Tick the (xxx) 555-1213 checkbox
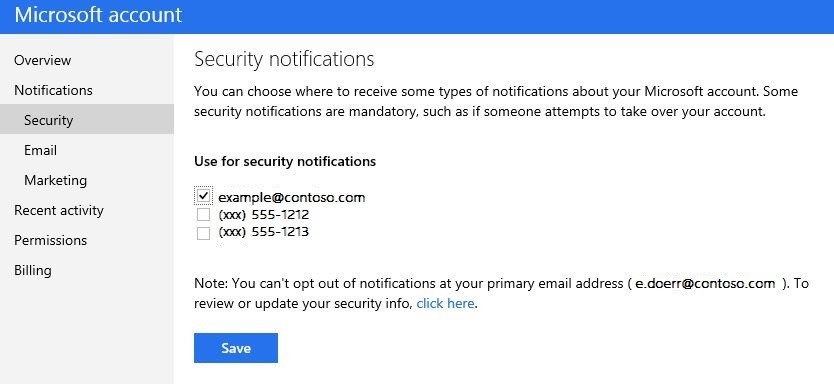Screen dimensions: 834x384 click(x=203, y=233)
